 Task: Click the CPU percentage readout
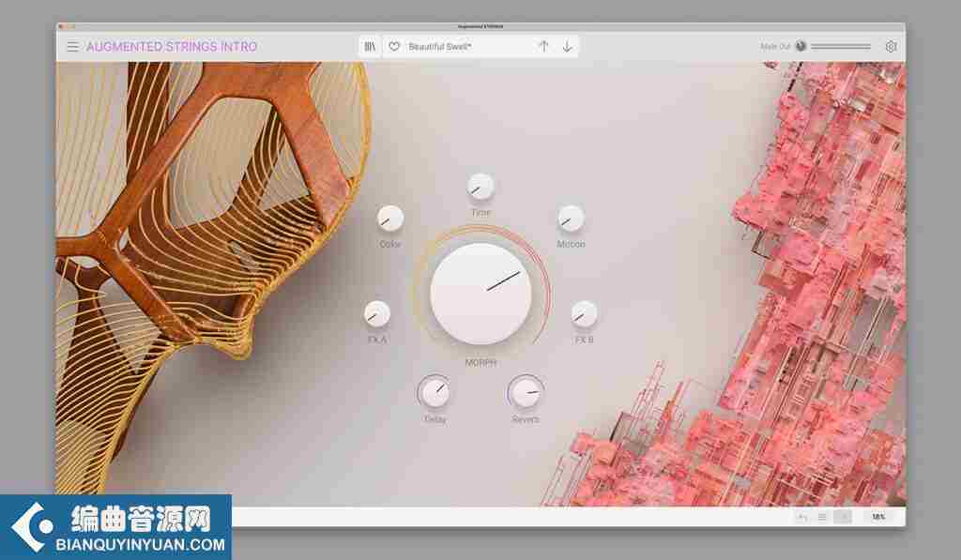click(x=878, y=517)
